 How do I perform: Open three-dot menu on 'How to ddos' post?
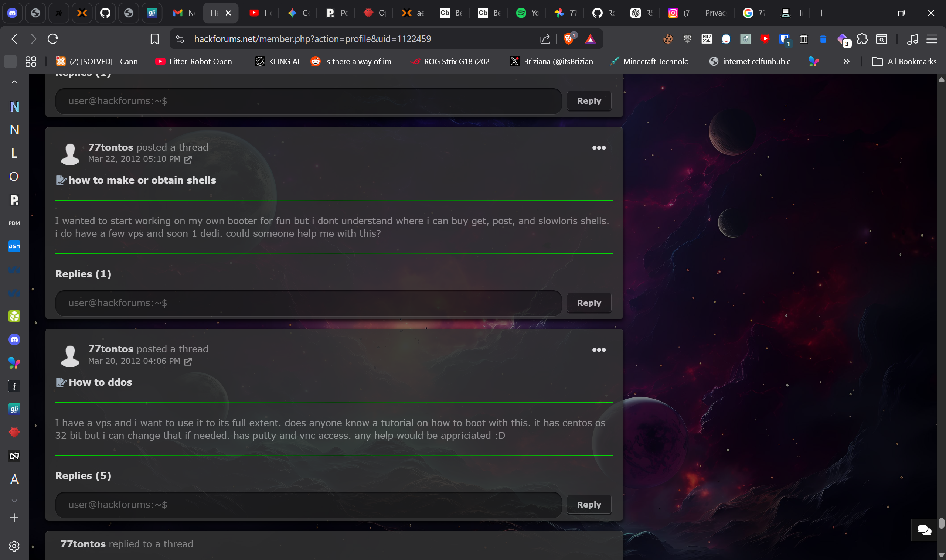click(x=599, y=350)
